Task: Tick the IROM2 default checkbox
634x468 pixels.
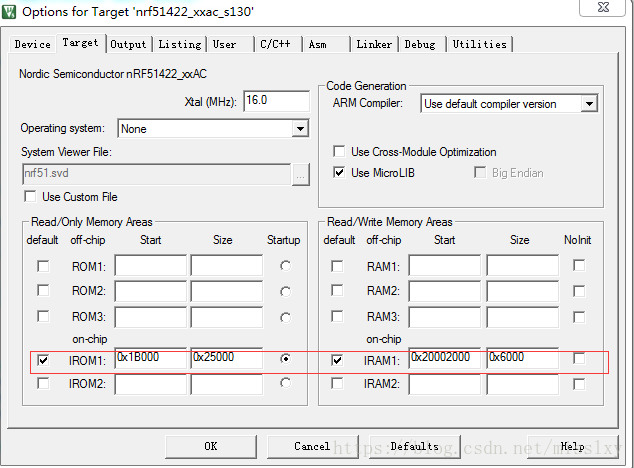Action: tap(43, 383)
